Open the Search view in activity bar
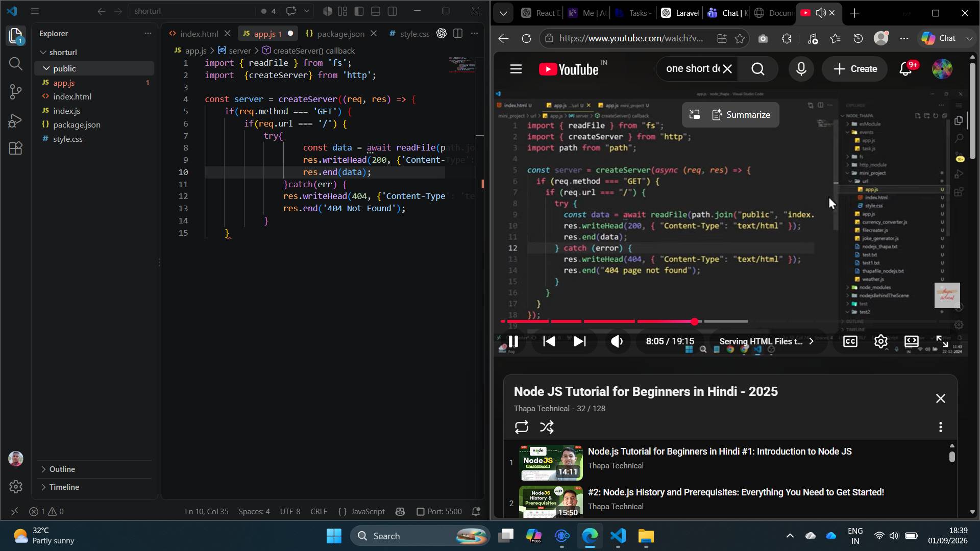The width and height of the screenshot is (980, 551). point(15,64)
